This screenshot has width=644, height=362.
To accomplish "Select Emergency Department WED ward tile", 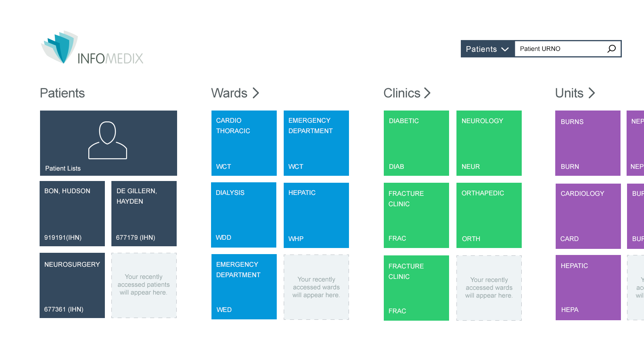I will 244,287.
